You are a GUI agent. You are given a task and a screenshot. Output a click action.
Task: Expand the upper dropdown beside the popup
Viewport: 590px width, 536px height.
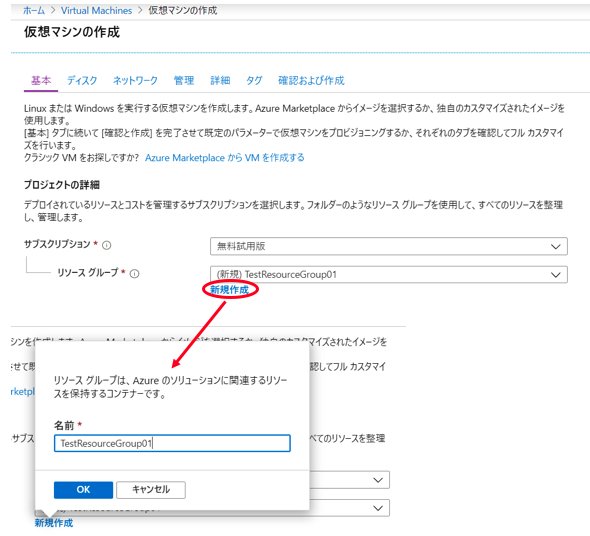click(x=378, y=480)
